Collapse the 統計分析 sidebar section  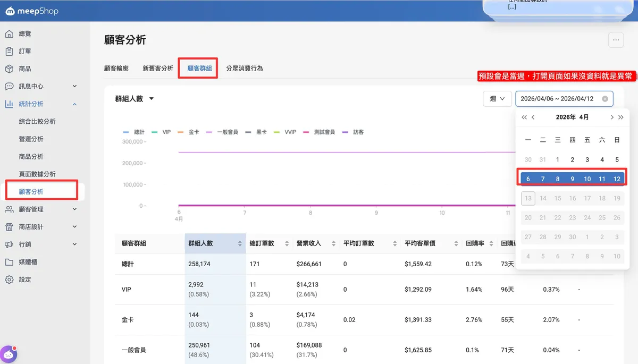pos(74,104)
